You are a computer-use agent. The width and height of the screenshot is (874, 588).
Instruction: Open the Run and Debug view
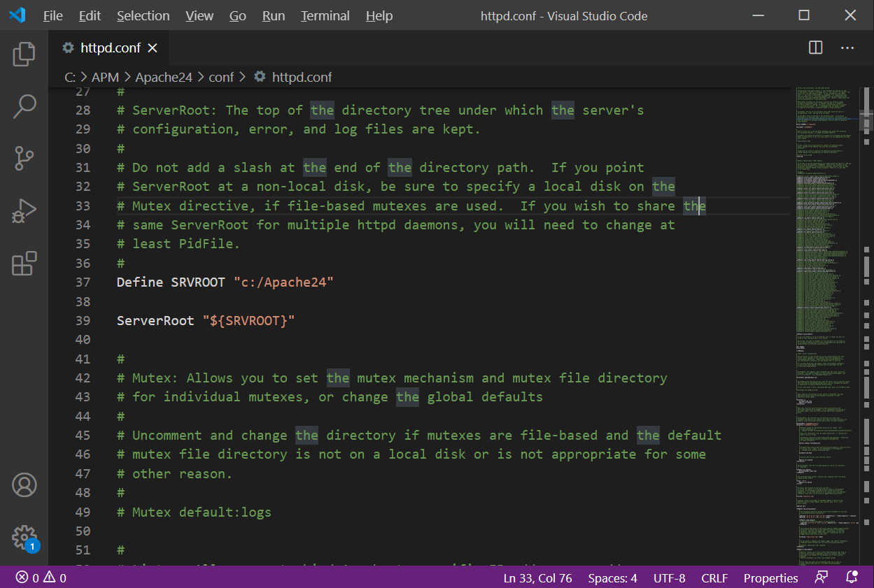24,211
